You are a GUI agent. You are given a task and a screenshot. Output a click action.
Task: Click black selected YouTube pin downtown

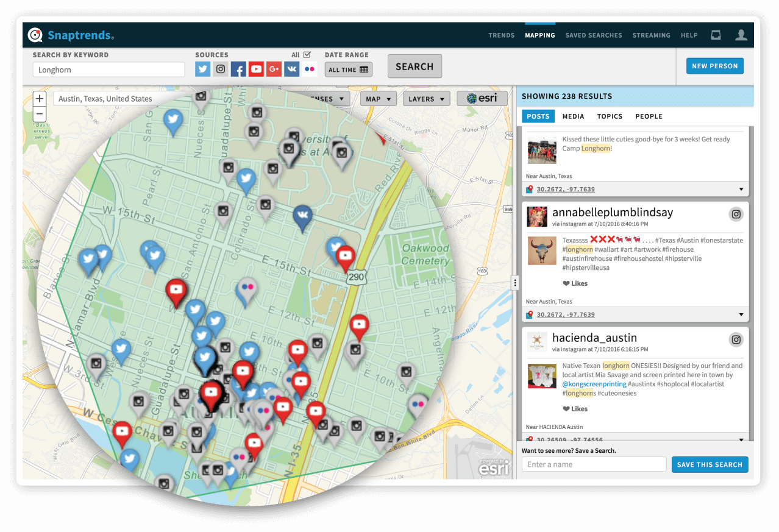coord(212,393)
